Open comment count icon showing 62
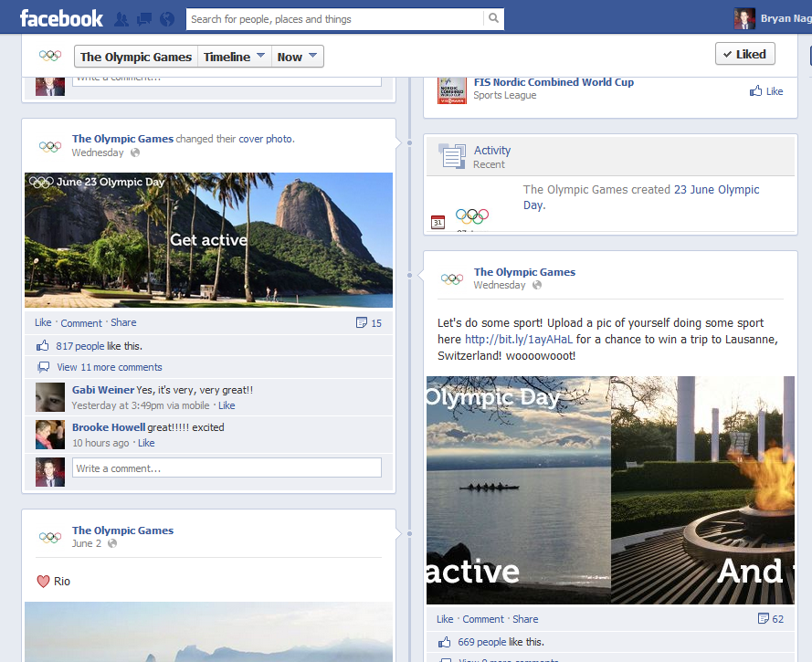The height and width of the screenshot is (662, 812). click(771, 619)
